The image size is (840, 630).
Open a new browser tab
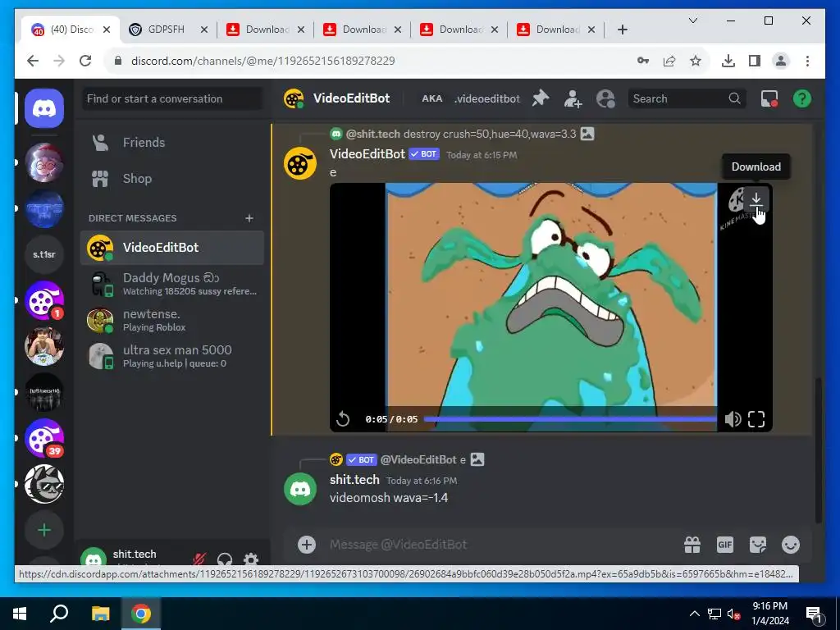[622, 30]
